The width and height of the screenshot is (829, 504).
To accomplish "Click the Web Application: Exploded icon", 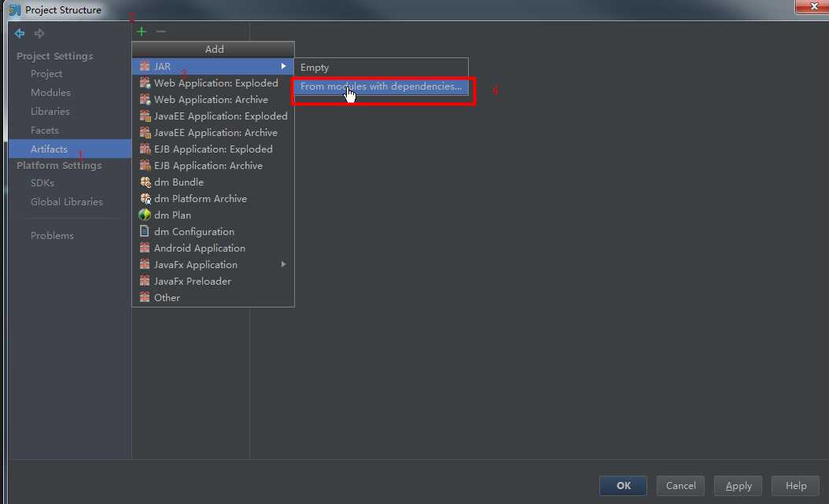I will tap(145, 83).
